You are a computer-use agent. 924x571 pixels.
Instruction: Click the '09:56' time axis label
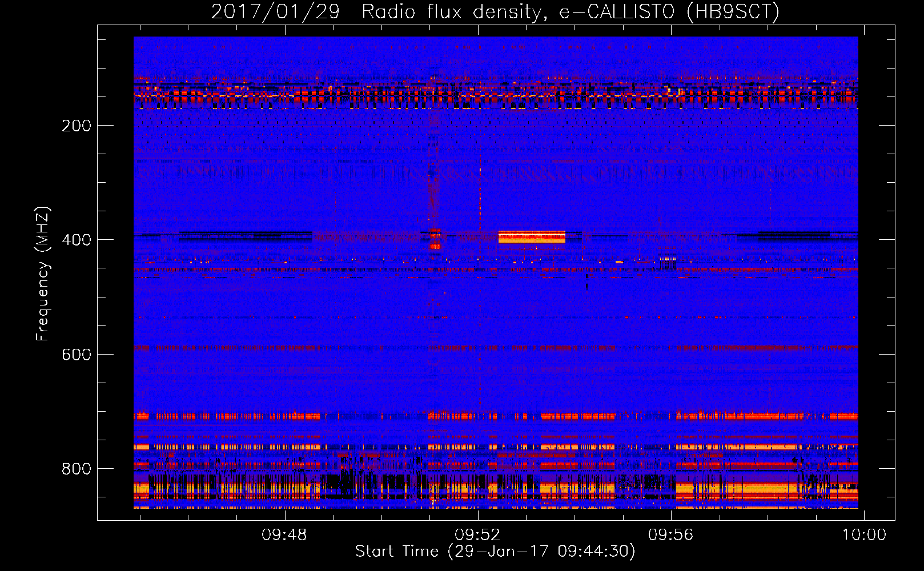[x=671, y=534]
